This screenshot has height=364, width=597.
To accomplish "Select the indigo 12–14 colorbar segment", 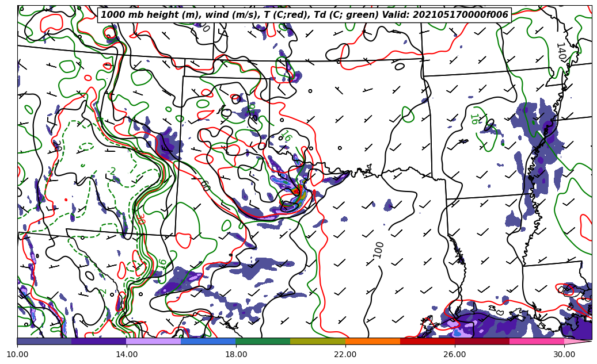I will pos(99,341).
